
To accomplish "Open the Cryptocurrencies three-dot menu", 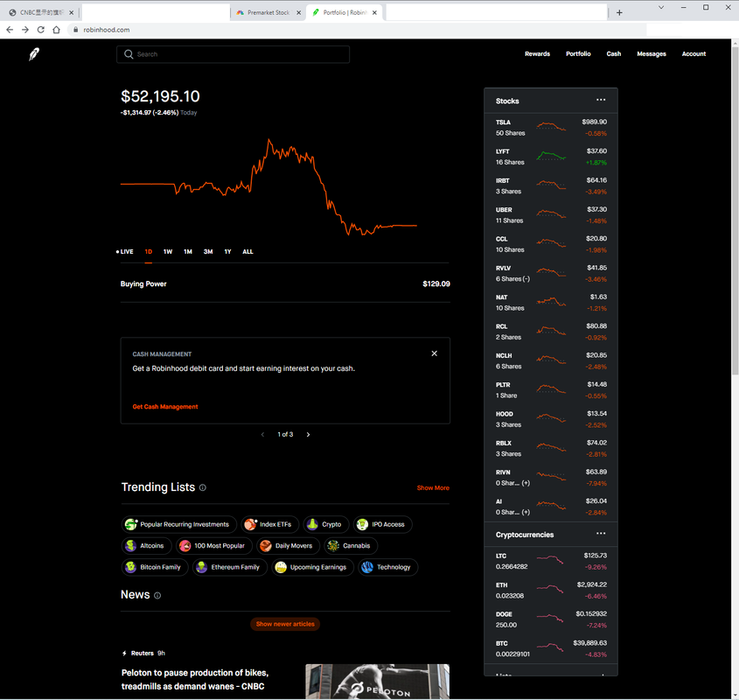I will tap(601, 534).
